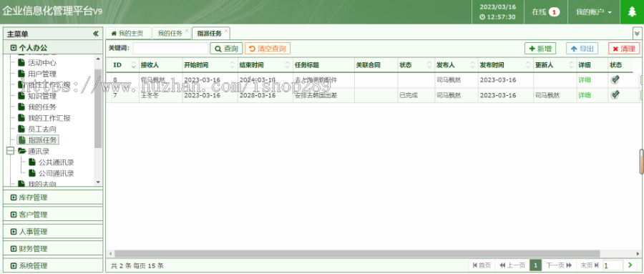Image resolution: width=644 pixels, height=274 pixels.
Task: Close the 指派任务 tab
Action: [226, 30]
